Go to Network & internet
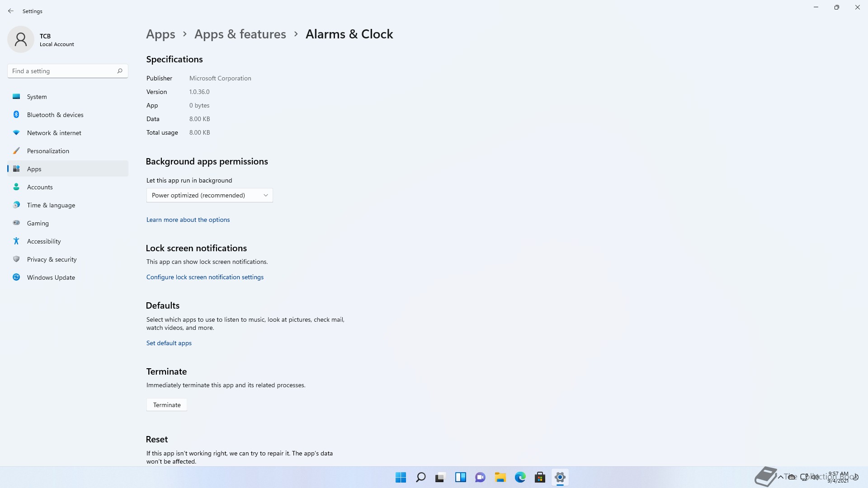Screen dimensions: 868x488 point(68,133)
